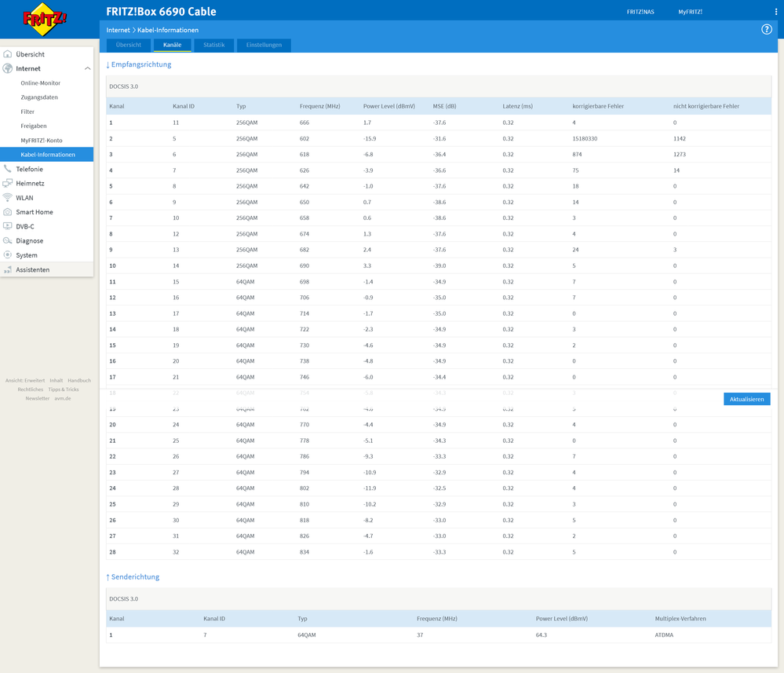The width and height of the screenshot is (784, 673).
Task: Click the Internet breadcrumb link
Action: click(118, 30)
